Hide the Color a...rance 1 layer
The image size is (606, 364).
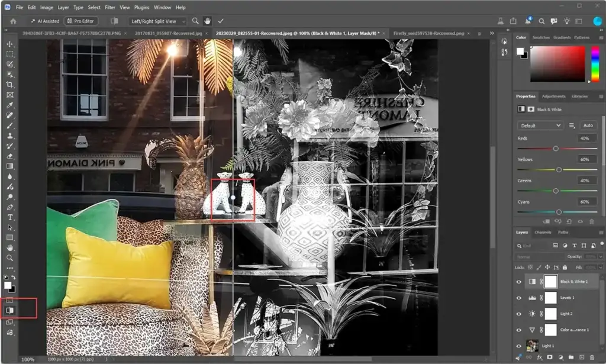(519, 330)
